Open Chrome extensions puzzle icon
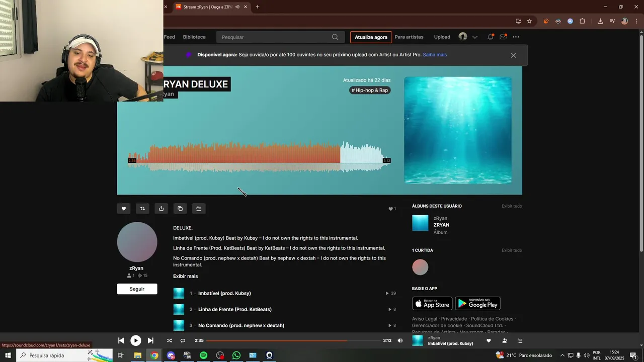 [583, 21]
